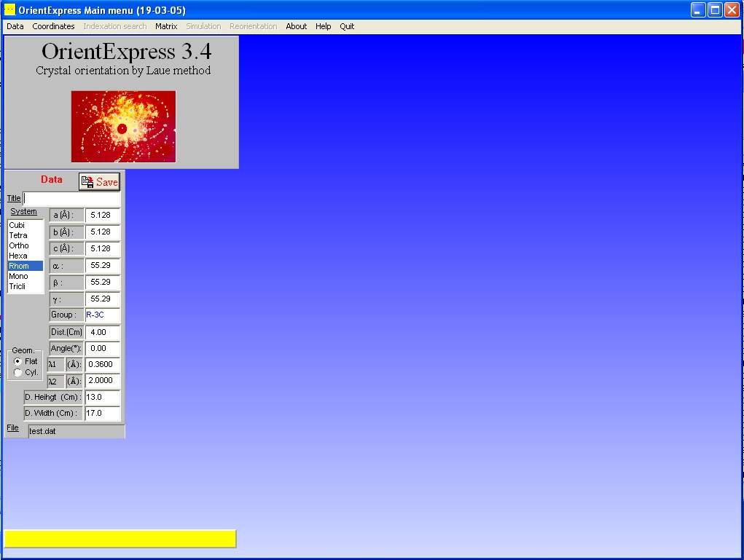
Task: Click the greyed Indexation search menu
Action: (115, 26)
